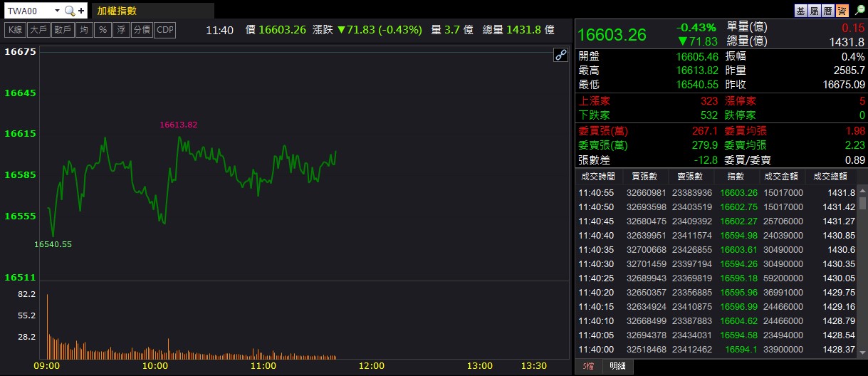The width and height of the screenshot is (868, 376).
Task: Toggle the K線 chart button
Action: pos(15,30)
